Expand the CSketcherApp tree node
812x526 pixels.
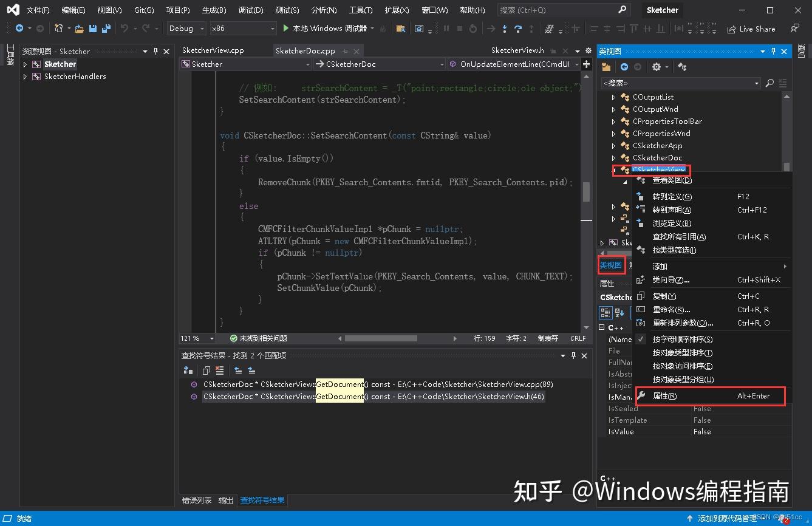(x=613, y=145)
